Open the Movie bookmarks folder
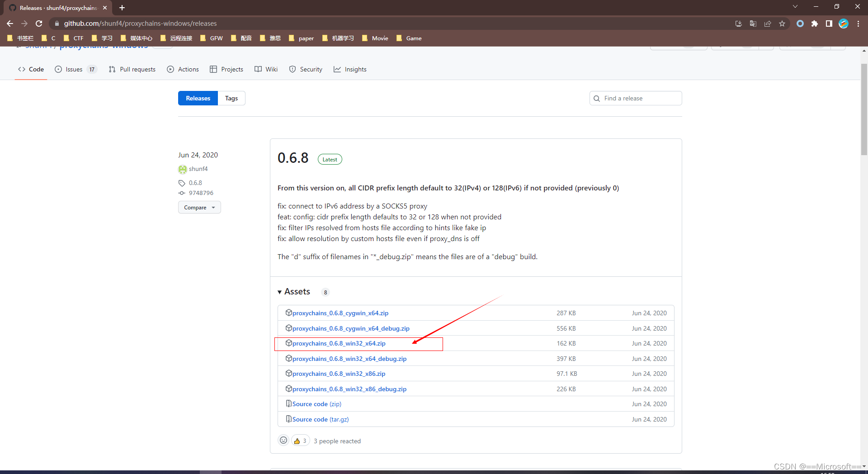This screenshot has height=474, width=868. tap(375, 38)
